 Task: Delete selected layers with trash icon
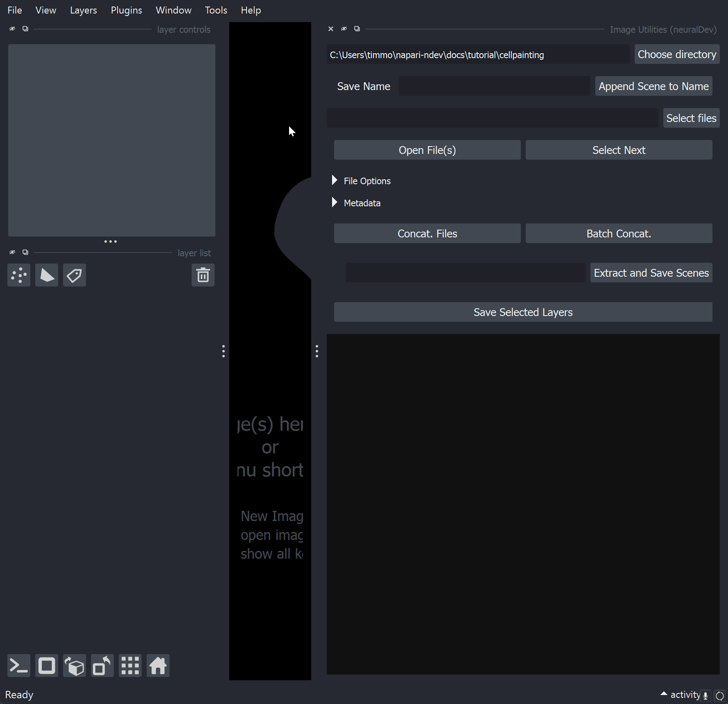(203, 275)
